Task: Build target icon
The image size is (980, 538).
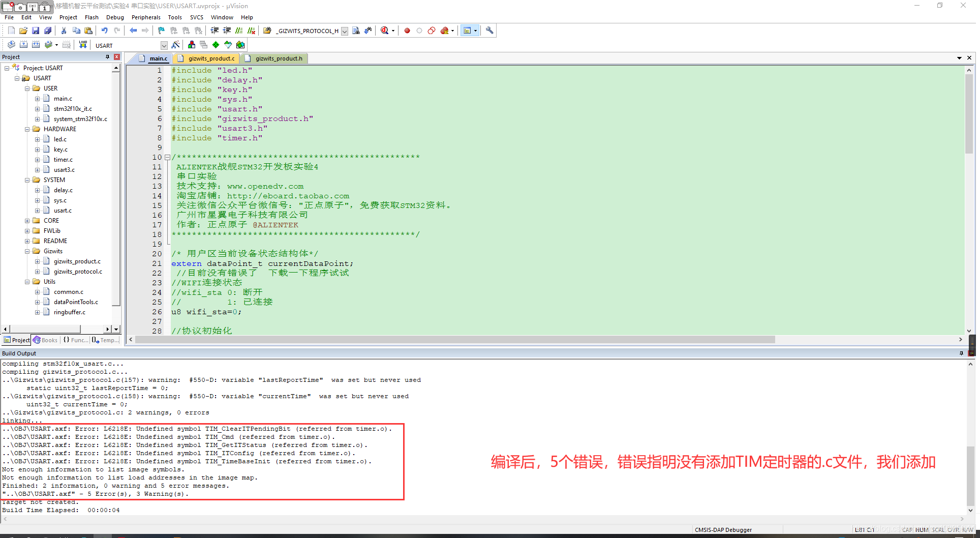Action: 23,45
